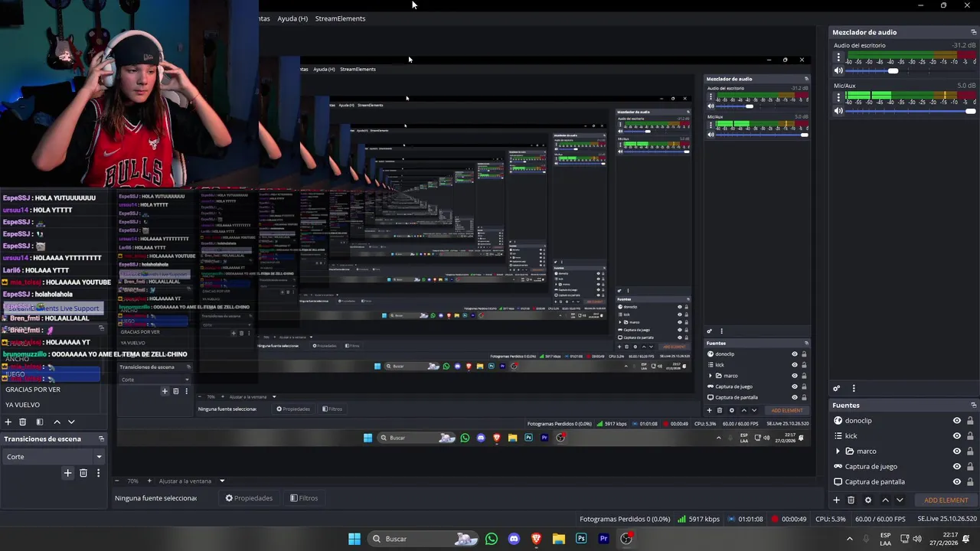Undock the main Fuentes panel

(973, 405)
